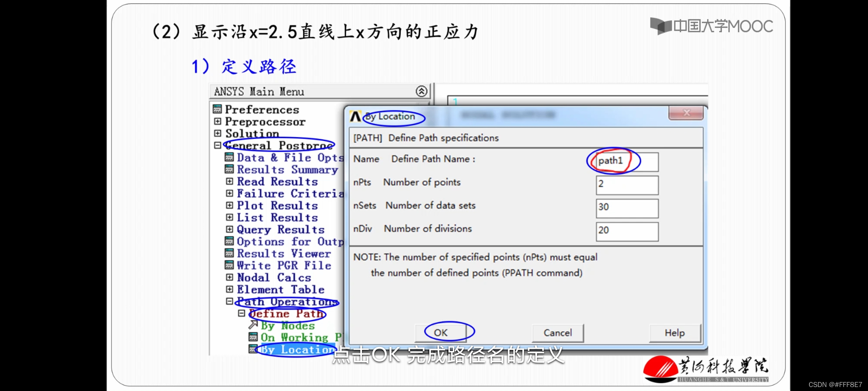This screenshot has width=868, height=391.
Task: Click the Results Summary icon
Action: [229, 169]
